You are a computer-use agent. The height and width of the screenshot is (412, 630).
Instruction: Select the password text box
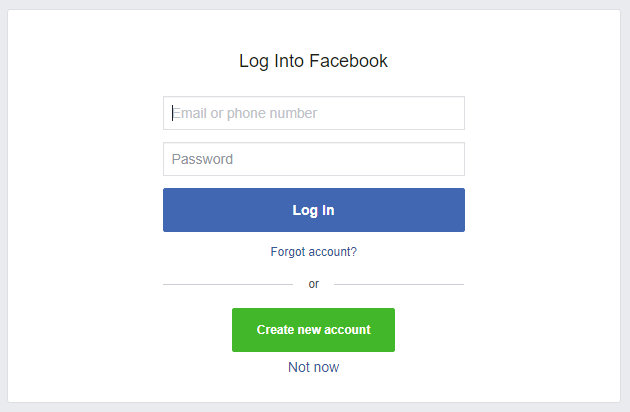[x=314, y=159]
